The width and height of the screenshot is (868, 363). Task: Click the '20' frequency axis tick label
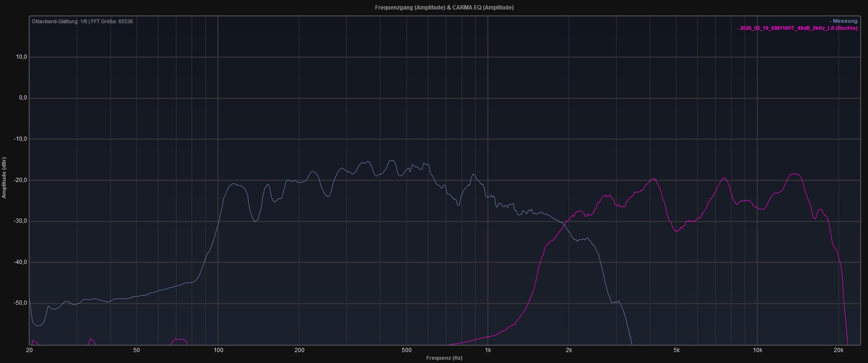[x=29, y=351]
